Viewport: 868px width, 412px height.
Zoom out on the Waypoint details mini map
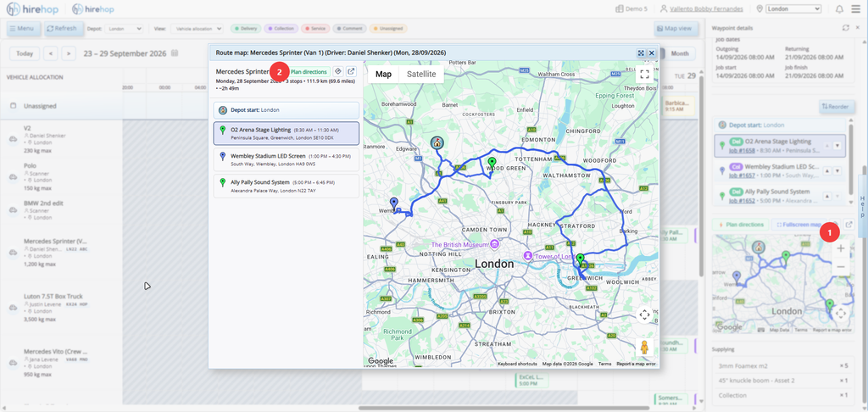tap(840, 267)
